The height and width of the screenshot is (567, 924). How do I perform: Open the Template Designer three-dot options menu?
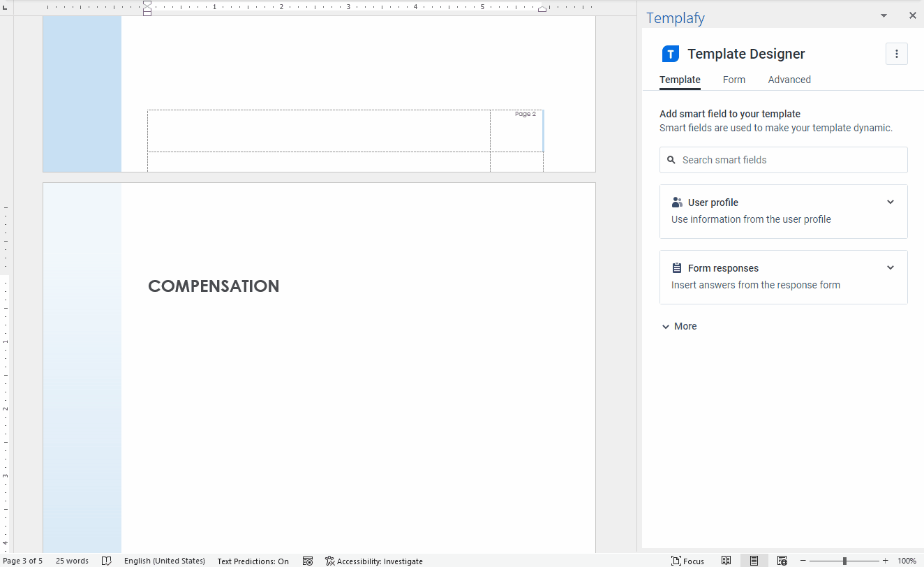[x=897, y=54]
